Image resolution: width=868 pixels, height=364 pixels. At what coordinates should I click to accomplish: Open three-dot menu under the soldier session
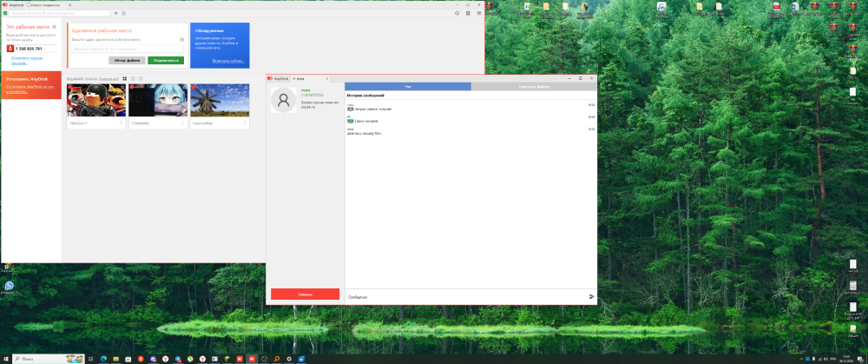coord(122,123)
